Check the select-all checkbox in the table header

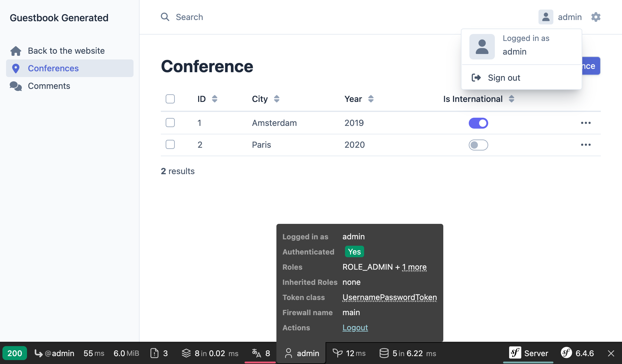click(x=170, y=99)
